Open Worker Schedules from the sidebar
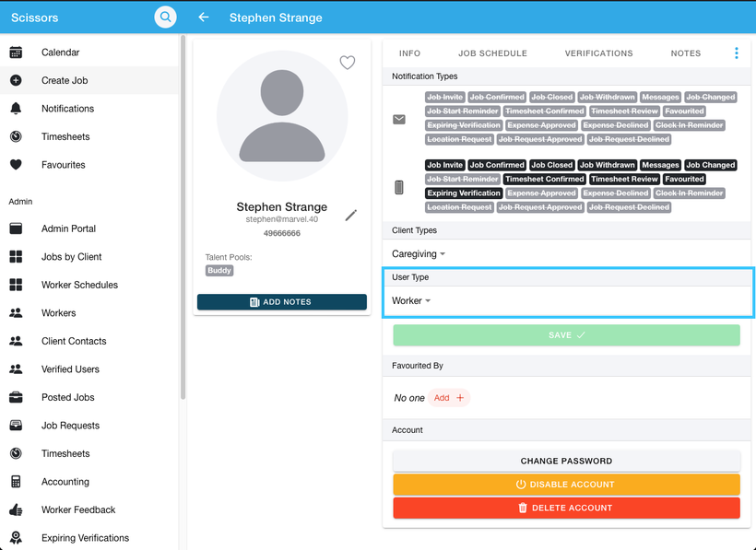The height and width of the screenshot is (550, 756). pos(89,285)
